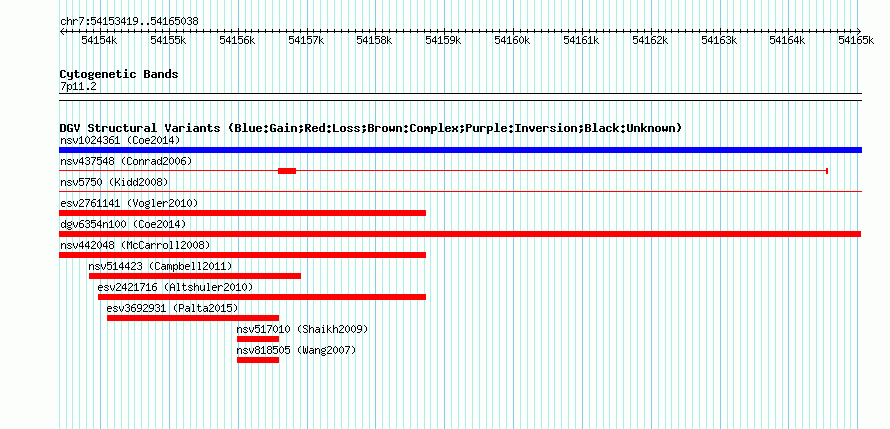This screenshot has width=890, height=429.
Task: Click the 54157k ruler tick label
Action: pyautogui.click(x=307, y=40)
